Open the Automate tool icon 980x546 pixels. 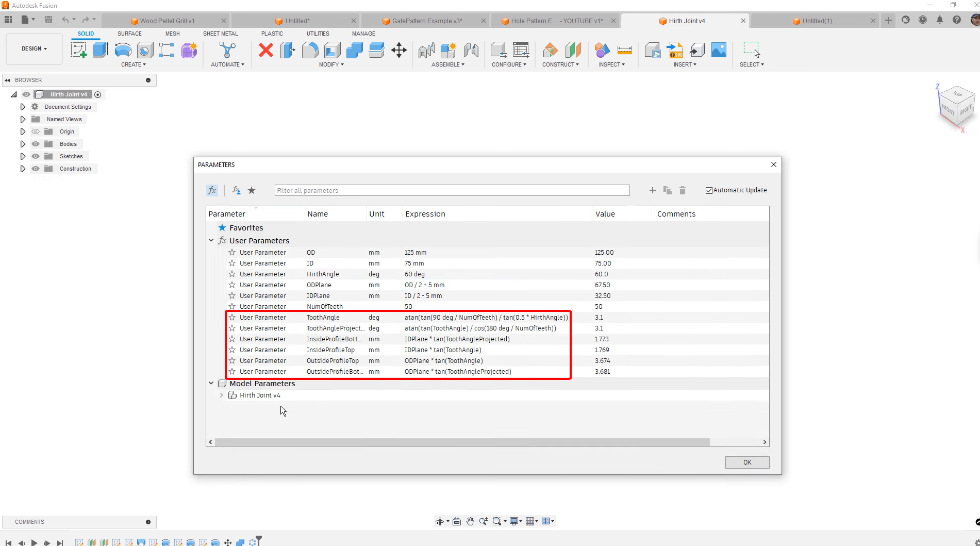coord(227,50)
